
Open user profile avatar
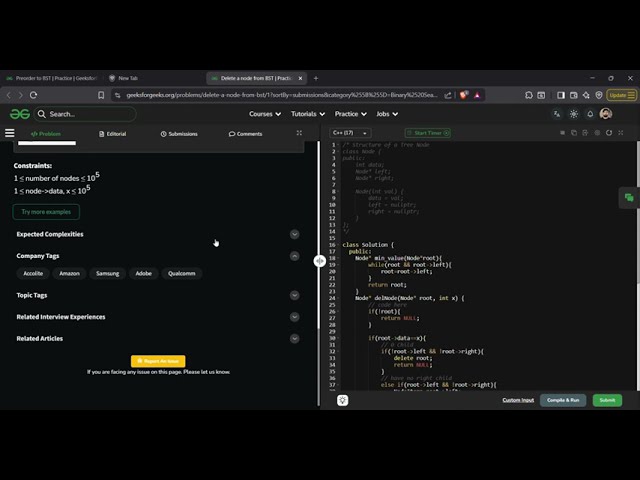(x=606, y=114)
